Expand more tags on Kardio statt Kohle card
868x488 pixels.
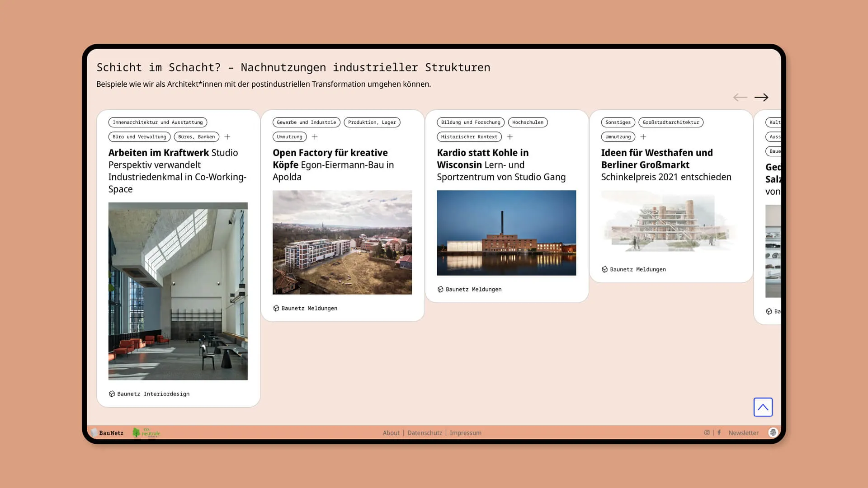pyautogui.click(x=510, y=136)
